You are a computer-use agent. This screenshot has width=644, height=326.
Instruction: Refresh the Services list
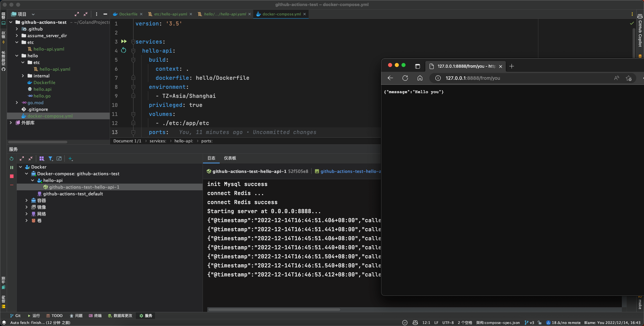tap(12, 158)
